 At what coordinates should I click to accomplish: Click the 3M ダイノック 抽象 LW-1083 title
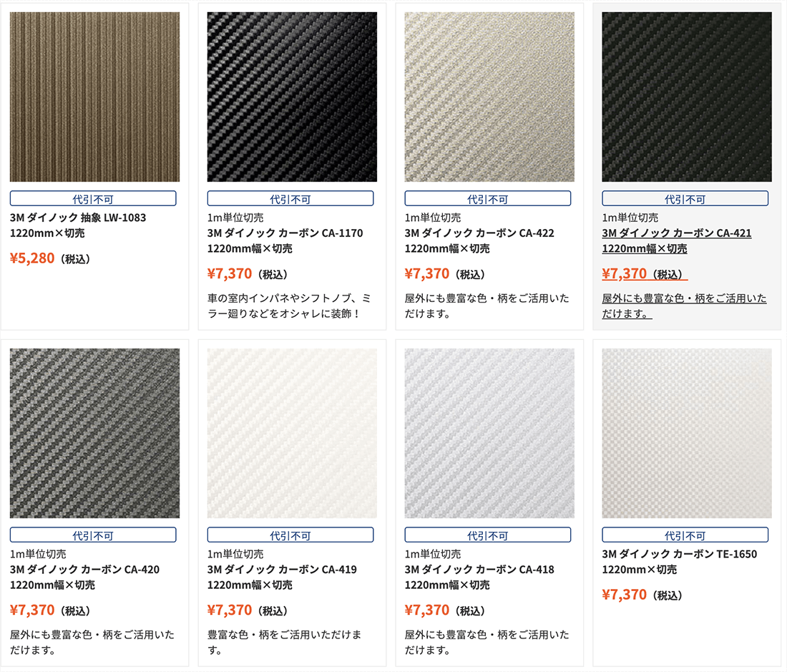coord(78,225)
